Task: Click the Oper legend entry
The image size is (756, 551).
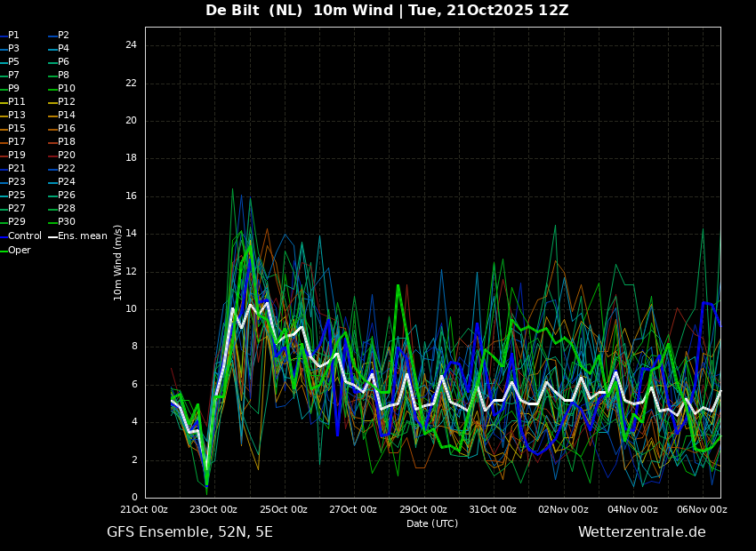Action: (20, 251)
